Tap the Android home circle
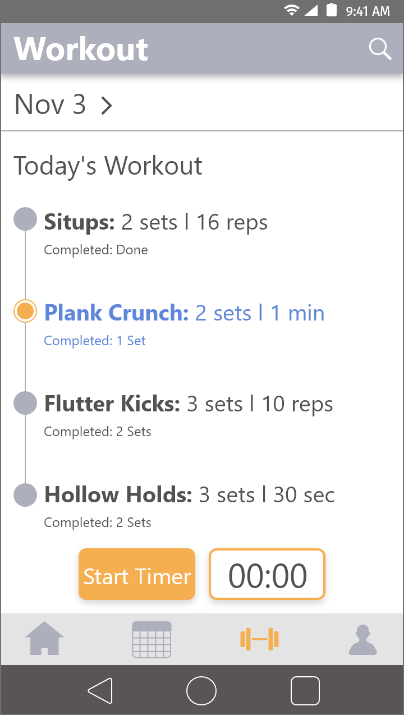The height and width of the screenshot is (715, 404). 201,690
